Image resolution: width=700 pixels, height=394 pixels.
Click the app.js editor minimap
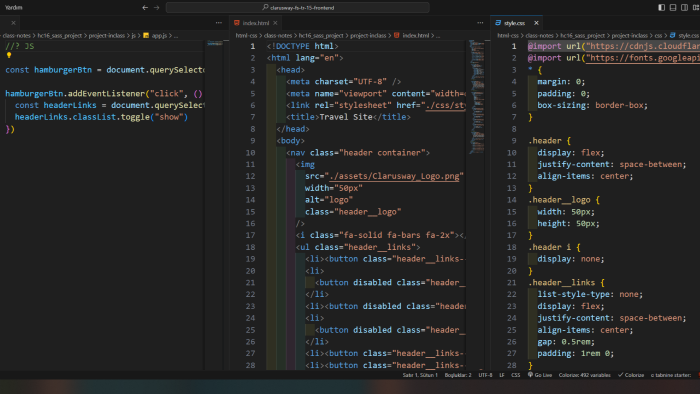tap(215, 43)
